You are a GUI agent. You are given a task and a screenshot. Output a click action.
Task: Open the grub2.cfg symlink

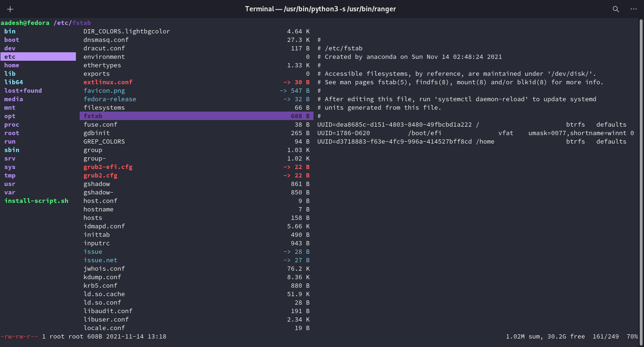100,175
